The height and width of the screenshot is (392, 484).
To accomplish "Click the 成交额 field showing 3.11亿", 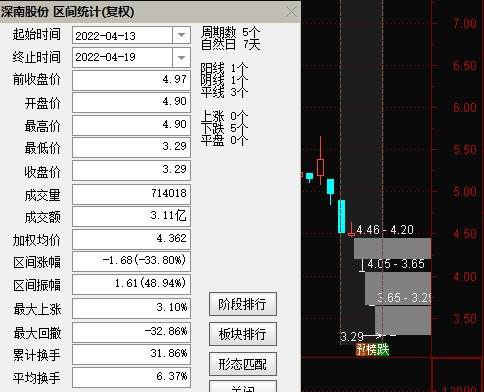I will pos(131,216).
